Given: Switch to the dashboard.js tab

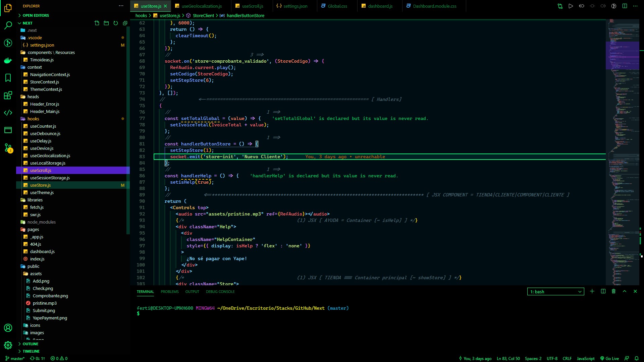Looking at the screenshot, I should [380, 6].
